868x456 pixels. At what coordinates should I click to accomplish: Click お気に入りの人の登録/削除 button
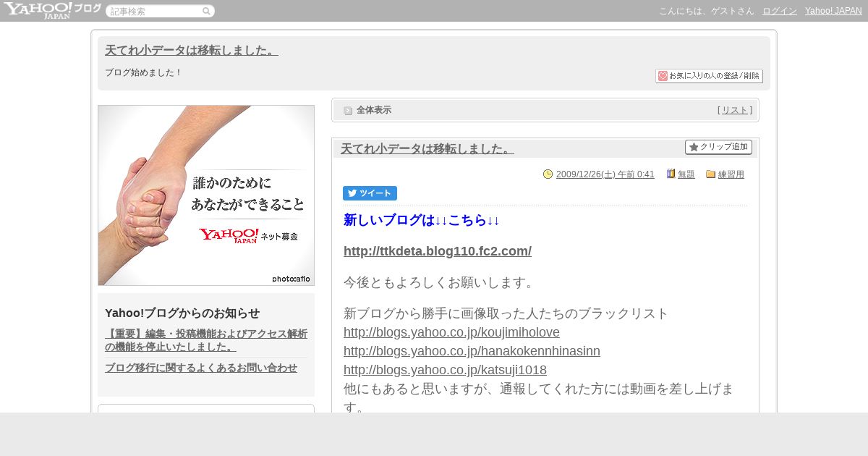(709, 76)
